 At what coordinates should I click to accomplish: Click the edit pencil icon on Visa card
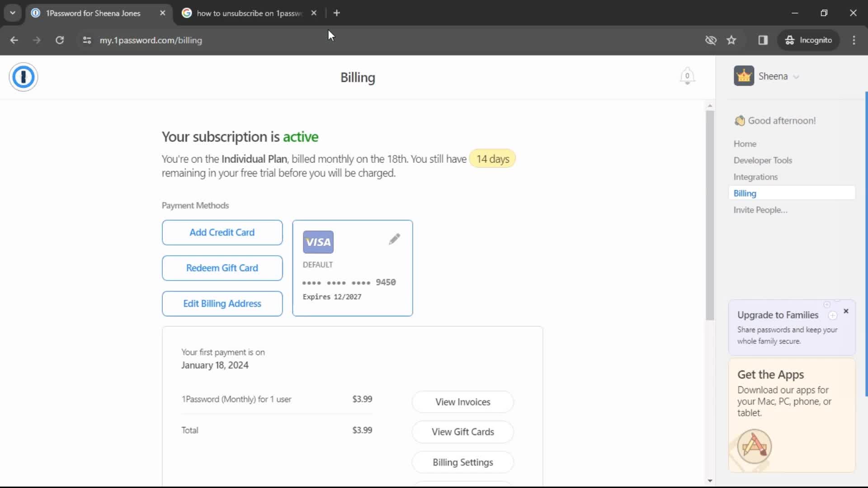(393, 238)
